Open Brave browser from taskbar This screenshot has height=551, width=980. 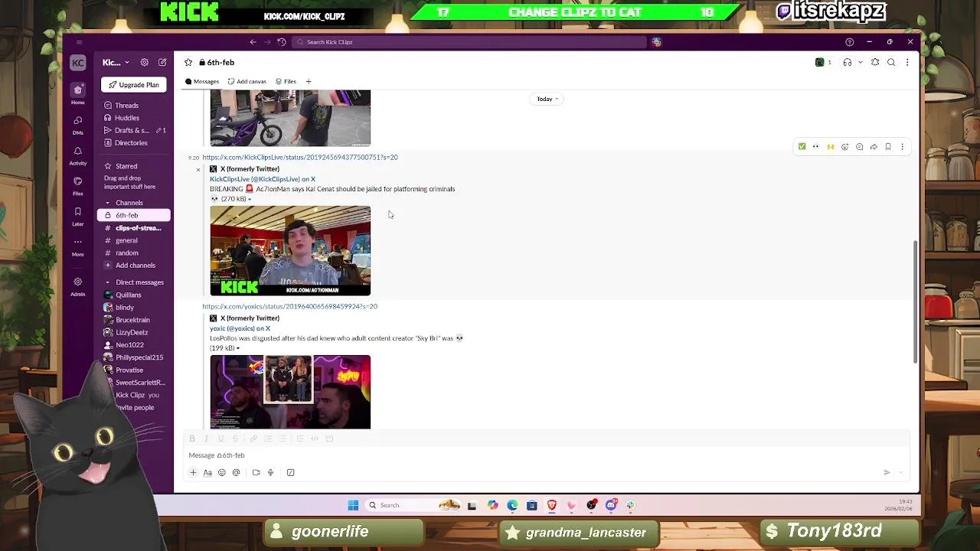(x=552, y=505)
